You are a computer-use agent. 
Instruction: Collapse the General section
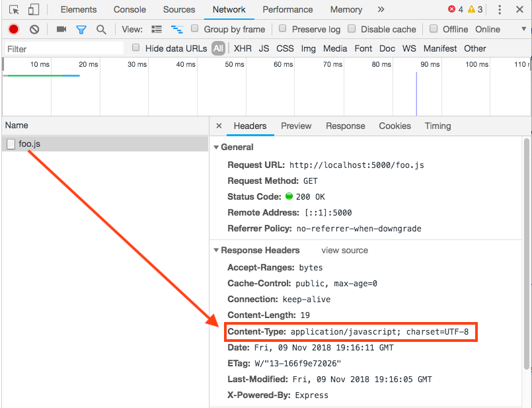coord(215,147)
